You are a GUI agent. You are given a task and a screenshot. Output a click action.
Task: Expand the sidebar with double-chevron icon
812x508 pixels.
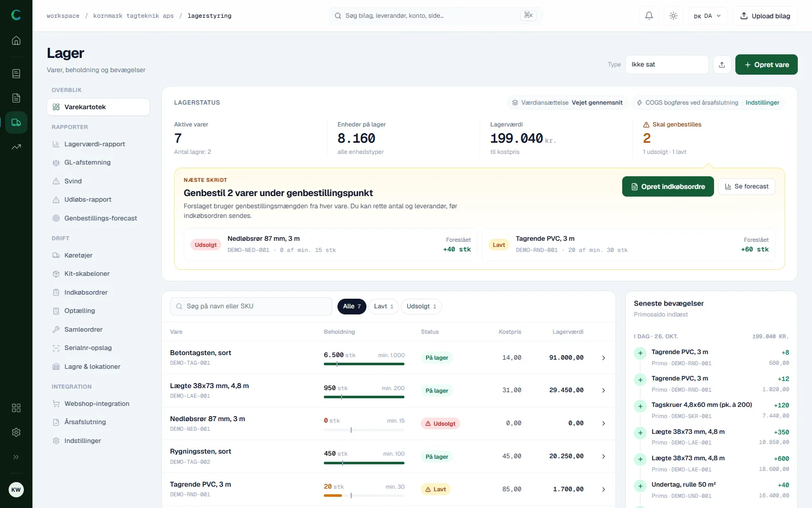tap(16, 457)
